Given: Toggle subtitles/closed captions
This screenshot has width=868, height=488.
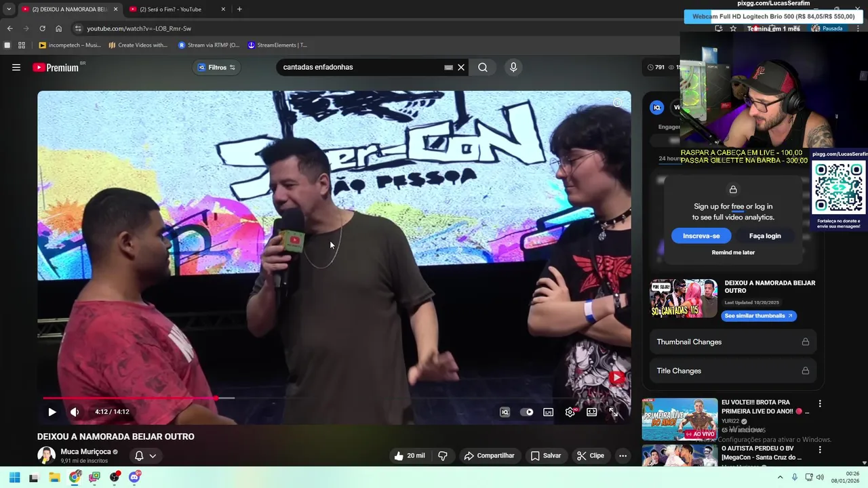Looking at the screenshot, I should [549, 412].
